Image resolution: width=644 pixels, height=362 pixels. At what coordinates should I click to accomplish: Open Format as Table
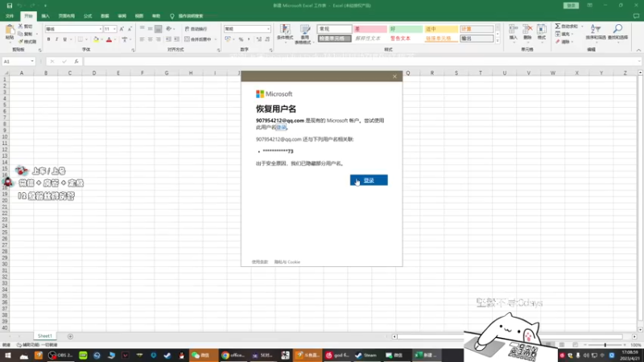point(304,34)
